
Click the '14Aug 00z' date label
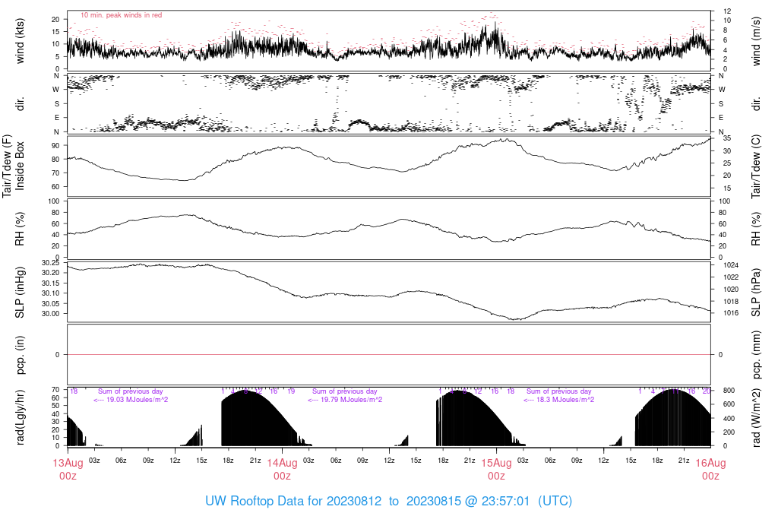[x=283, y=470]
